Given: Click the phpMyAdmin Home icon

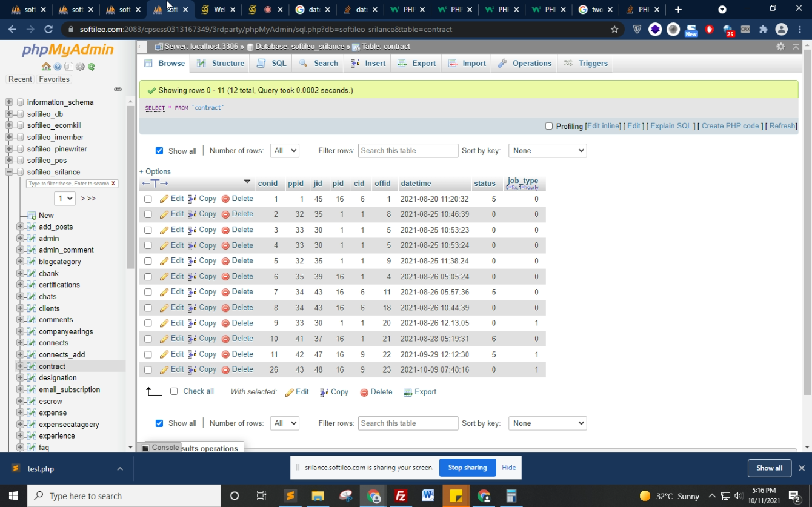Looking at the screenshot, I should tap(46, 67).
